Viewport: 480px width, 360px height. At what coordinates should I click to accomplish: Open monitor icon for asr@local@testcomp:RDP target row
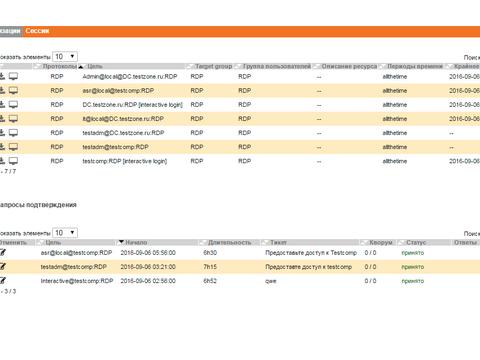point(13,90)
